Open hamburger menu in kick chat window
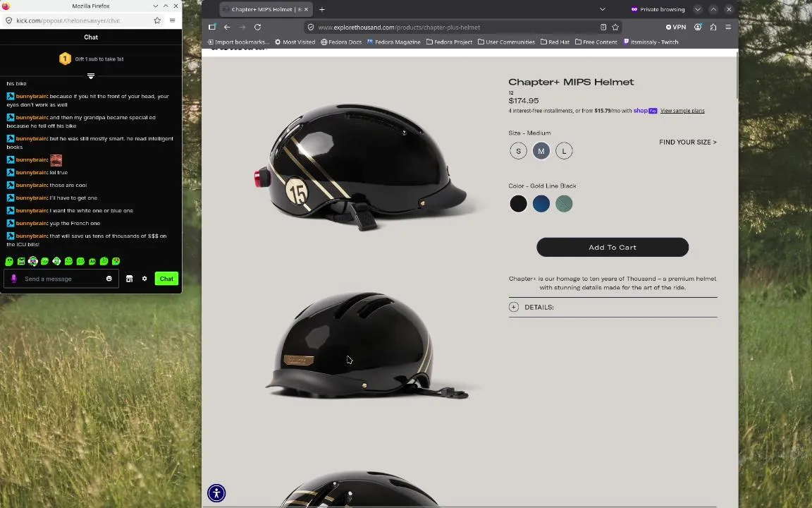This screenshot has height=508, width=812. point(173,20)
